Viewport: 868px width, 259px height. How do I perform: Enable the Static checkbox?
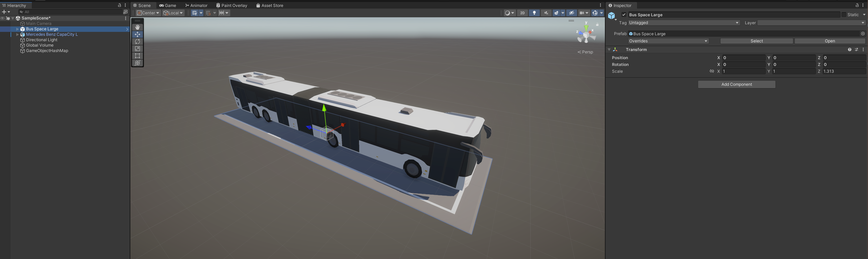coord(844,15)
